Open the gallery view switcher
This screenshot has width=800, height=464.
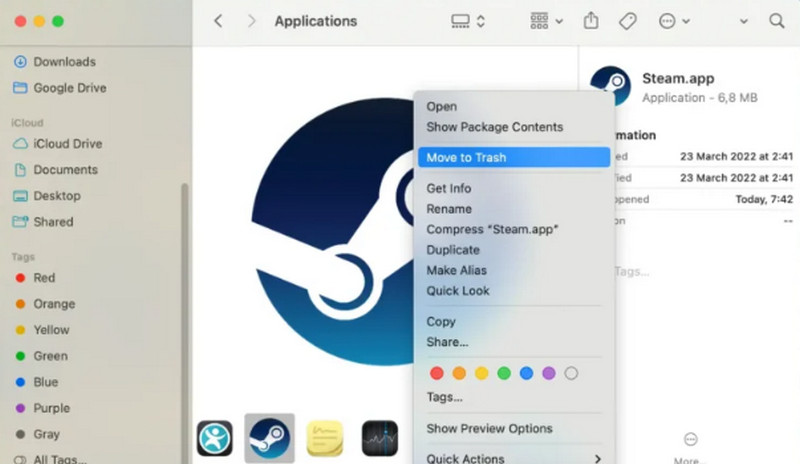(468, 21)
